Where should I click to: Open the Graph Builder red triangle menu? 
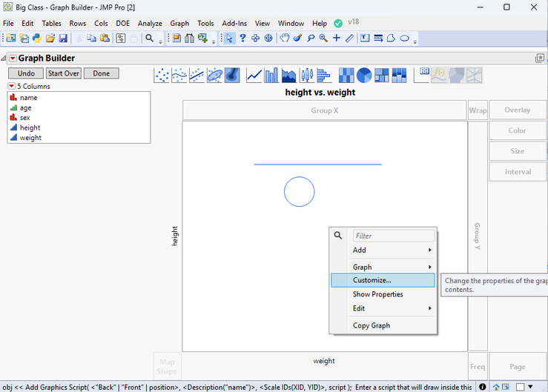[13, 59]
